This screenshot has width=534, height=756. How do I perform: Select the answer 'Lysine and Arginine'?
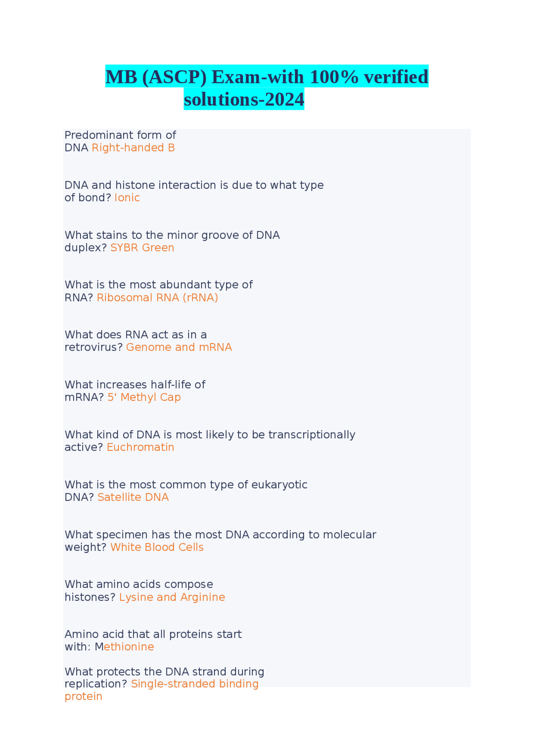pyautogui.click(x=172, y=597)
